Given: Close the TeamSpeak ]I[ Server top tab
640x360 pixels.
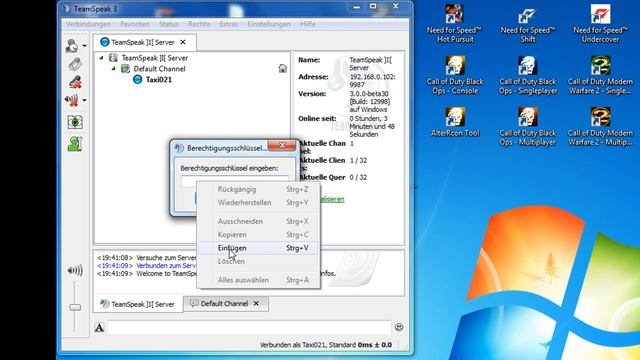Looking at the screenshot, I should tap(183, 42).
